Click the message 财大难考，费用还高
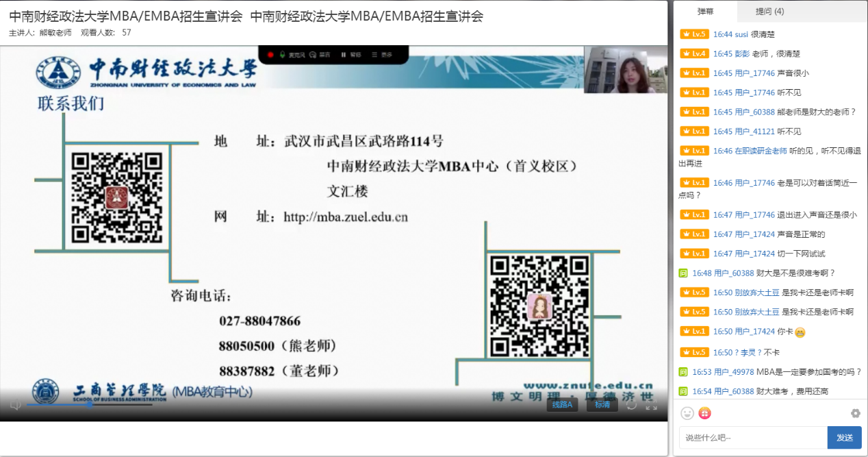Screen dimensions: 868x457 pos(793,391)
